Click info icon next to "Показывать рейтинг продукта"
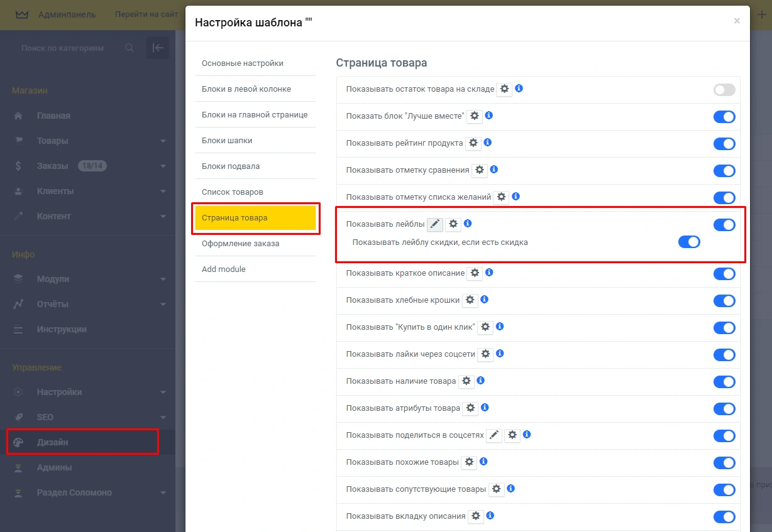 coord(487,143)
